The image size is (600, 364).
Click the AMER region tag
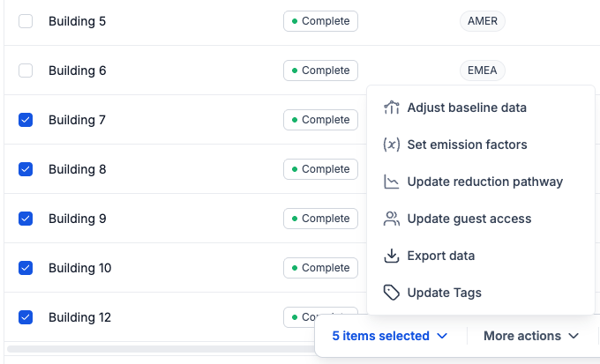482,21
